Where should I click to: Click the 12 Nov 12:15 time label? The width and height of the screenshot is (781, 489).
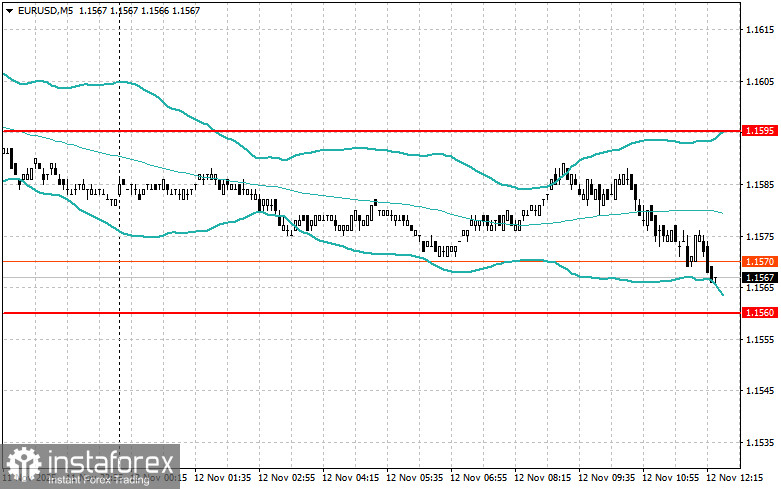(x=735, y=478)
